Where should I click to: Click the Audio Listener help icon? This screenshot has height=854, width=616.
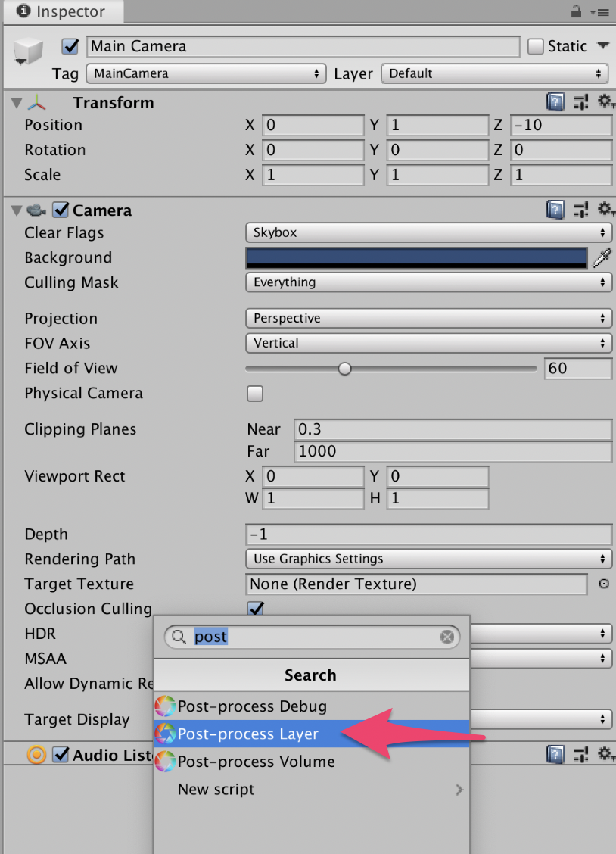pyautogui.click(x=555, y=754)
